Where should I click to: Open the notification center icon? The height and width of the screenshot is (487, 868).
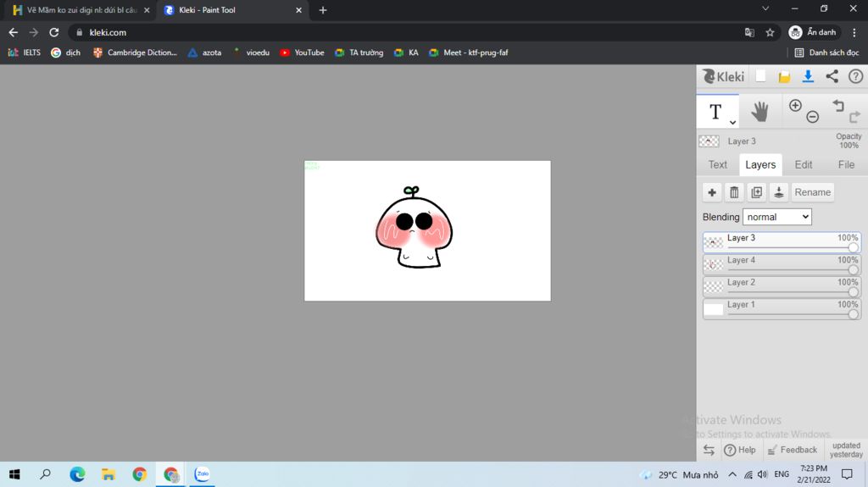click(847, 474)
